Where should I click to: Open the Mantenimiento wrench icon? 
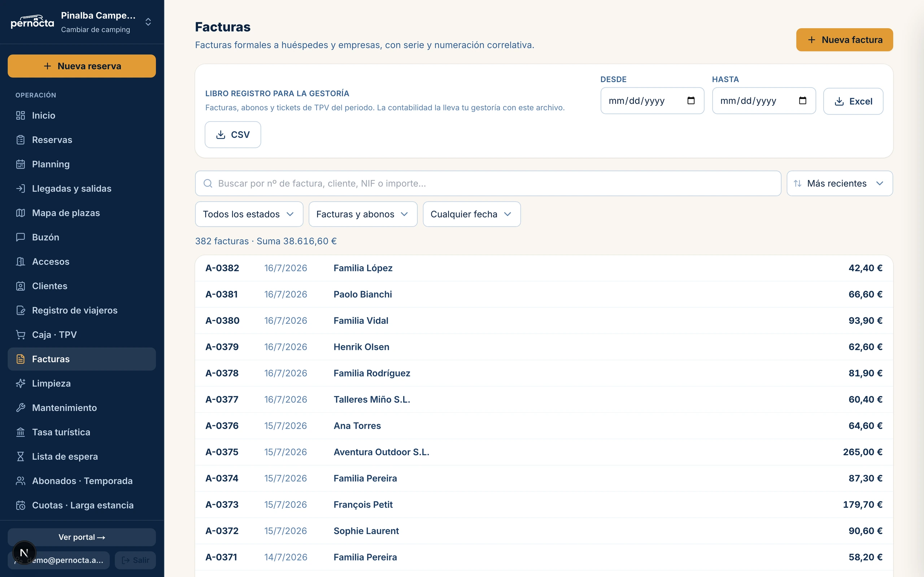(21, 408)
